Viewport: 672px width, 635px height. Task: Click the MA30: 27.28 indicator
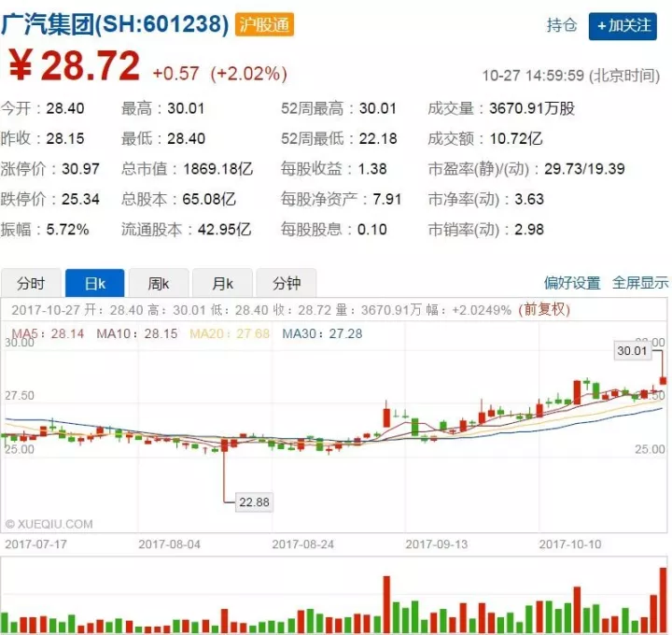pyautogui.click(x=322, y=333)
